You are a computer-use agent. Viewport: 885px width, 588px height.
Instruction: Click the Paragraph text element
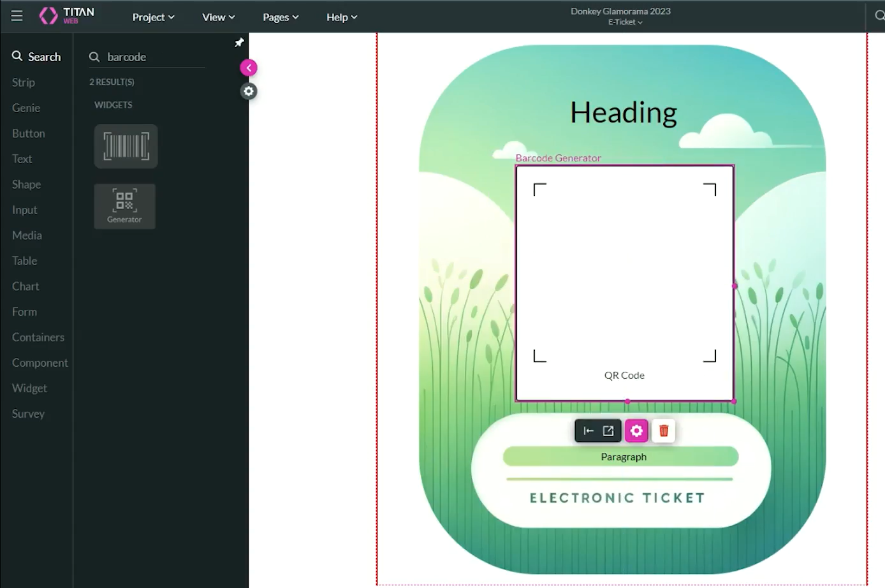[623, 457]
